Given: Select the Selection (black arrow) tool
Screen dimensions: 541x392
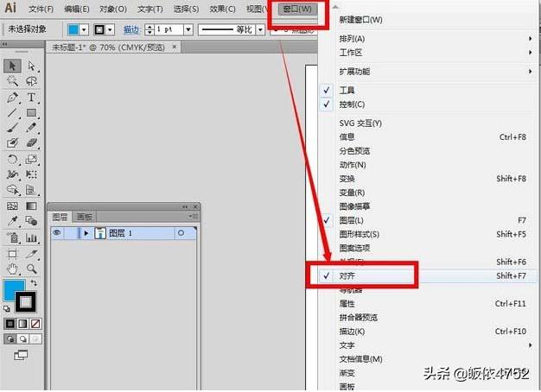Looking at the screenshot, I should tap(12, 66).
